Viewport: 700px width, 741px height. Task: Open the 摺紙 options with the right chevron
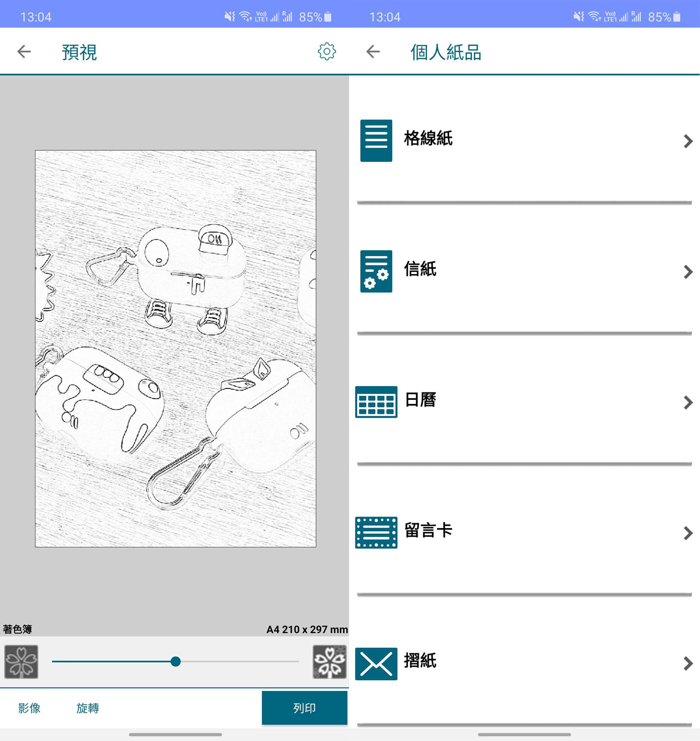point(688,664)
